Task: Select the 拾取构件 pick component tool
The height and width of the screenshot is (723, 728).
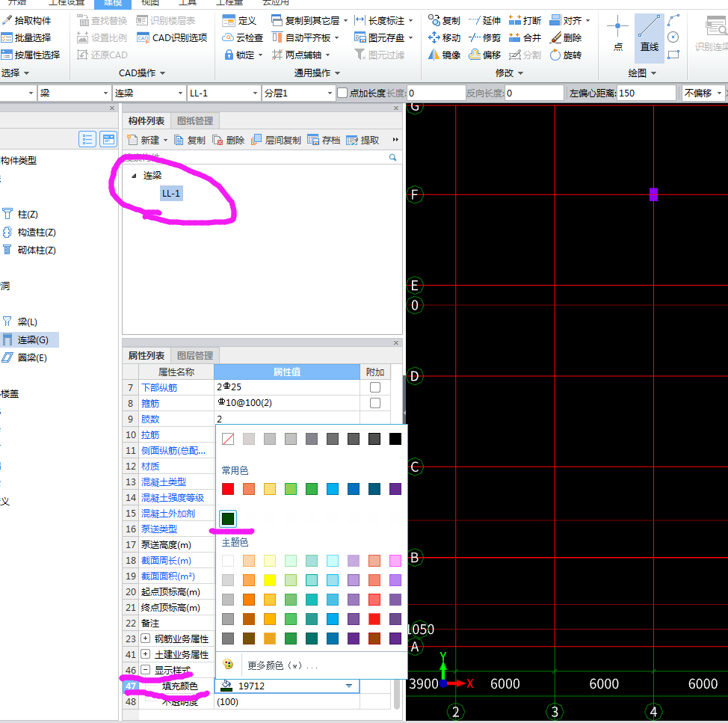Action: click(x=26, y=20)
